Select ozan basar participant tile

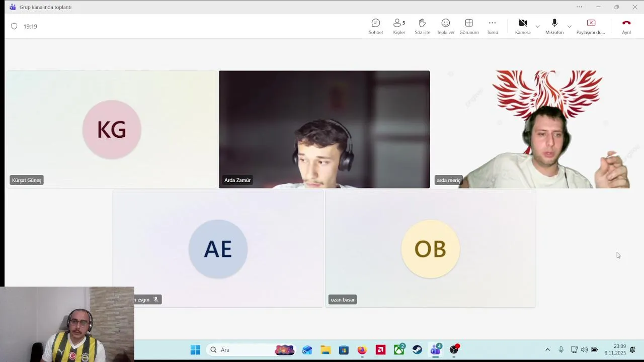tap(430, 248)
